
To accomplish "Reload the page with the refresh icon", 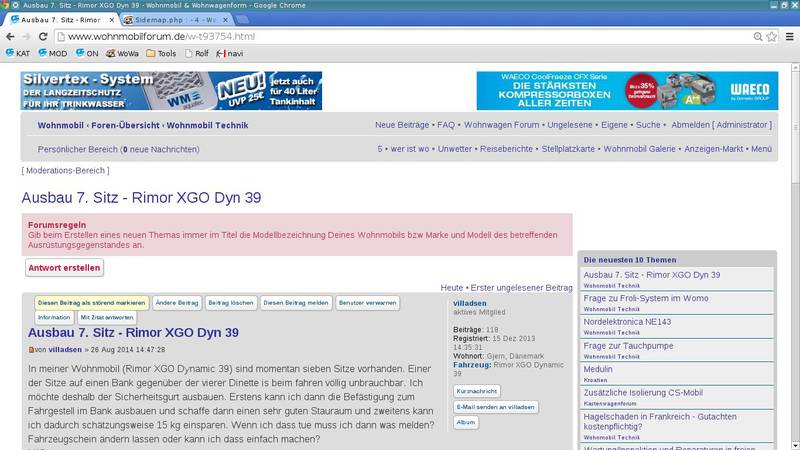I will tap(43, 37).
